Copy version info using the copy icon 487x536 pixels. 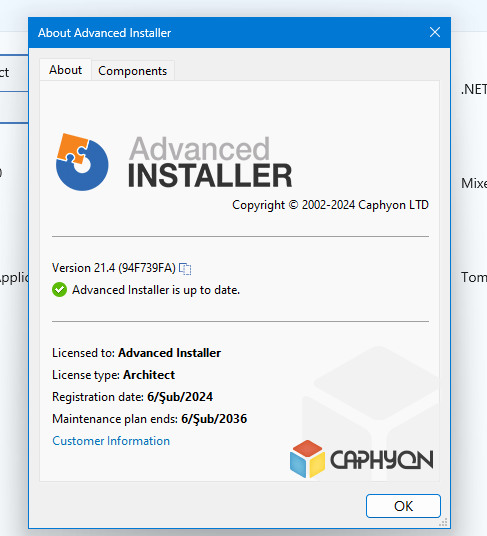[x=185, y=269]
